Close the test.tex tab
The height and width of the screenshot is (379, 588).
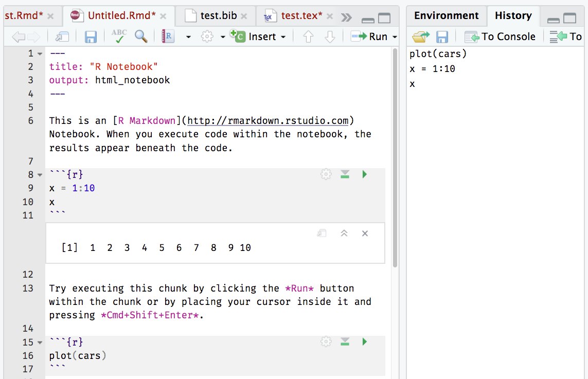[x=330, y=16]
